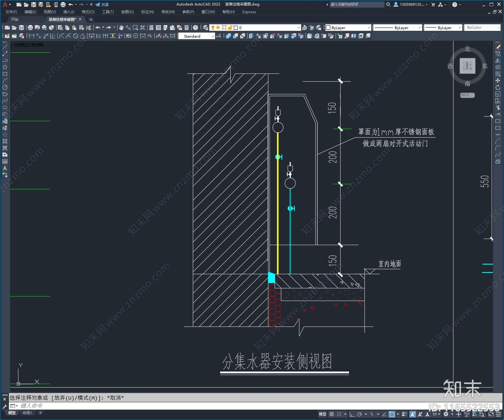Open the WCS coordinate system button
504x420 pixels.
coord(467,95)
